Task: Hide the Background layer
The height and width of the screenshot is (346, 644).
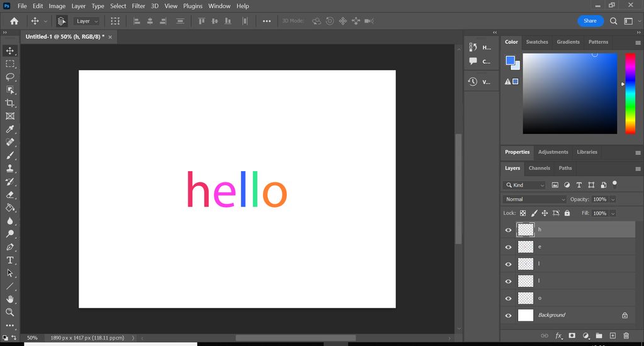Action: [508, 315]
